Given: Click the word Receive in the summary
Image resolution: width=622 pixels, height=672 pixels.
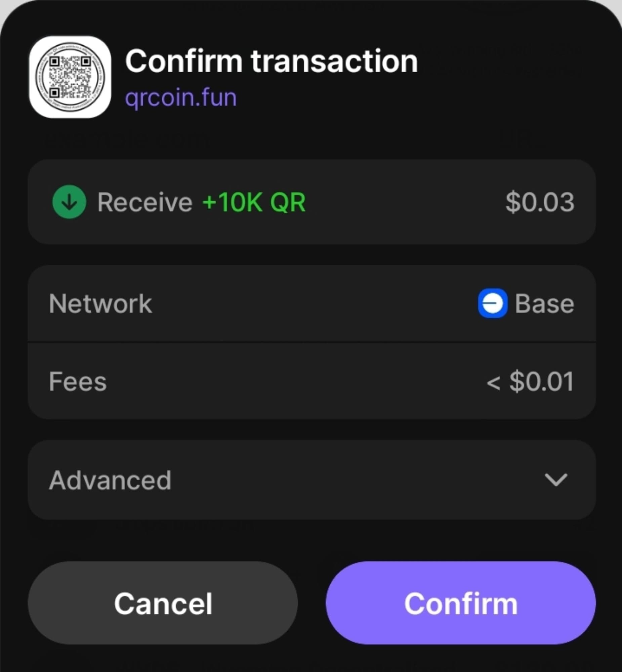Looking at the screenshot, I should click(145, 202).
